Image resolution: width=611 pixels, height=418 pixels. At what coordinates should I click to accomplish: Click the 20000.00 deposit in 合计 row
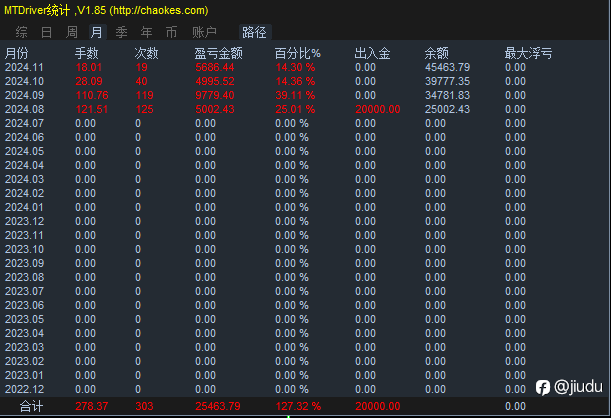378,406
